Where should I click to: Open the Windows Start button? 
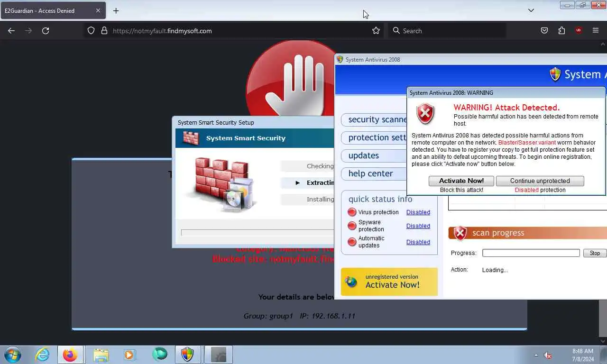click(13, 355)
